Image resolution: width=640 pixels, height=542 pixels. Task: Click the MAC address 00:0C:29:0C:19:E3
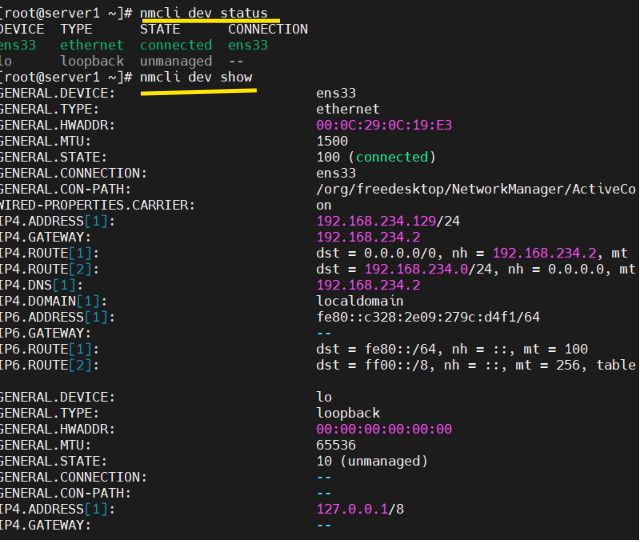point(384,125)
